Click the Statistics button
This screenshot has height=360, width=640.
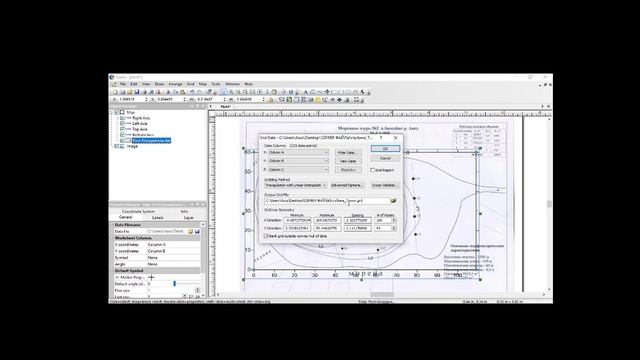click(x=348, y=170)
